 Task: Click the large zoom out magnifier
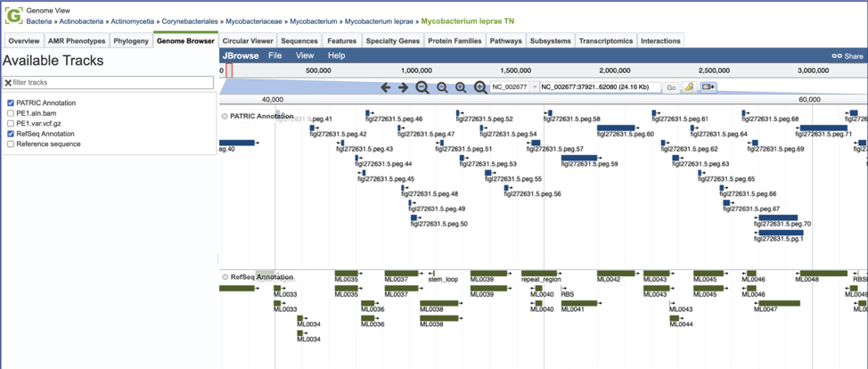(422, 87)
